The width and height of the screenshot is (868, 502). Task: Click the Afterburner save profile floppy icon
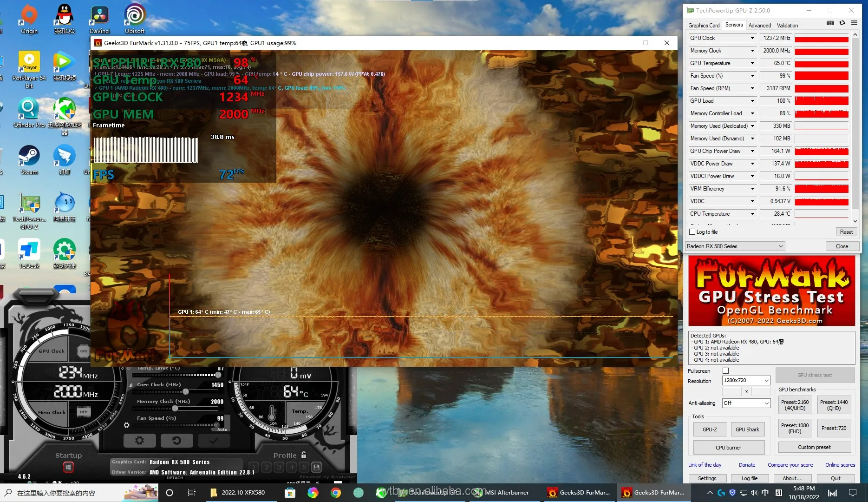tap(316, 467)
